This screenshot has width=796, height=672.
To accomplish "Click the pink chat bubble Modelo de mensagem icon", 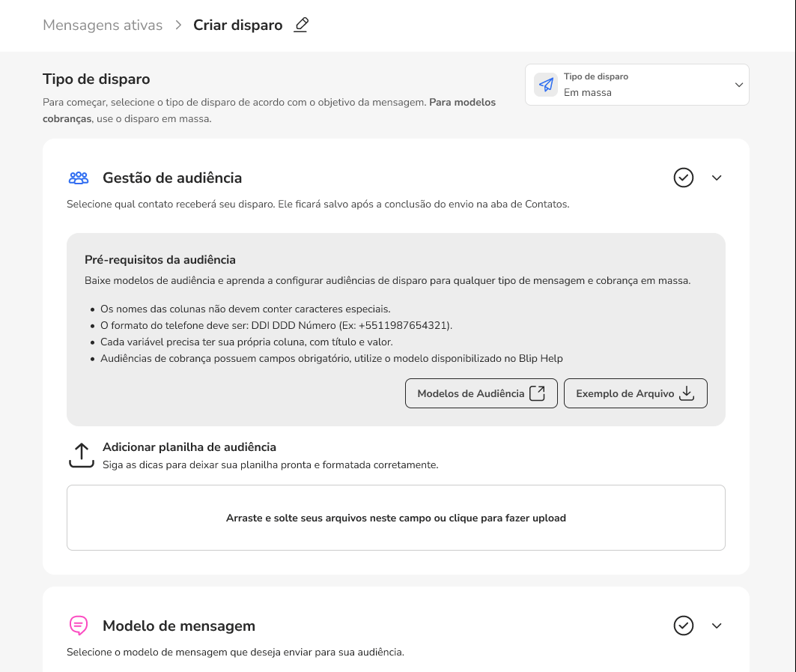I will pos(79,626).
